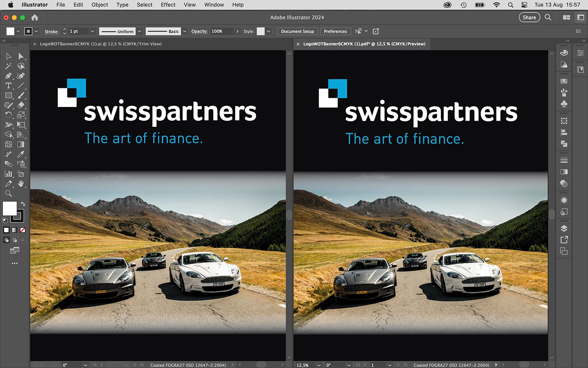The image size is (588, 368).
Task: Select the Mesh tool
Action: 9,144
